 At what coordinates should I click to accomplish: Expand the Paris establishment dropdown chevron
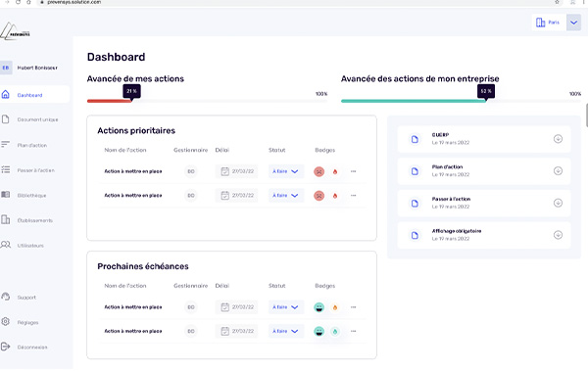pyautogui.click(x=573, y=23)
